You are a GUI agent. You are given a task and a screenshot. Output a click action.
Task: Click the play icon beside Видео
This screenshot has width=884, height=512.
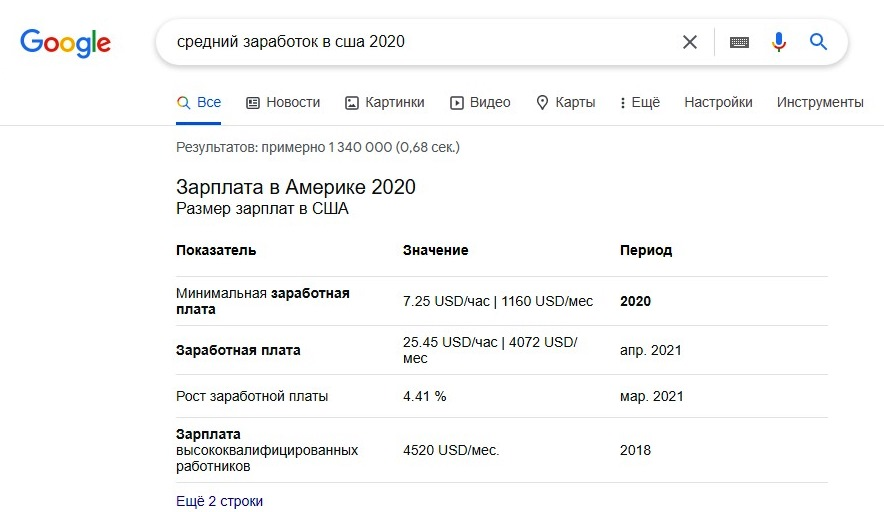[457, 102]
